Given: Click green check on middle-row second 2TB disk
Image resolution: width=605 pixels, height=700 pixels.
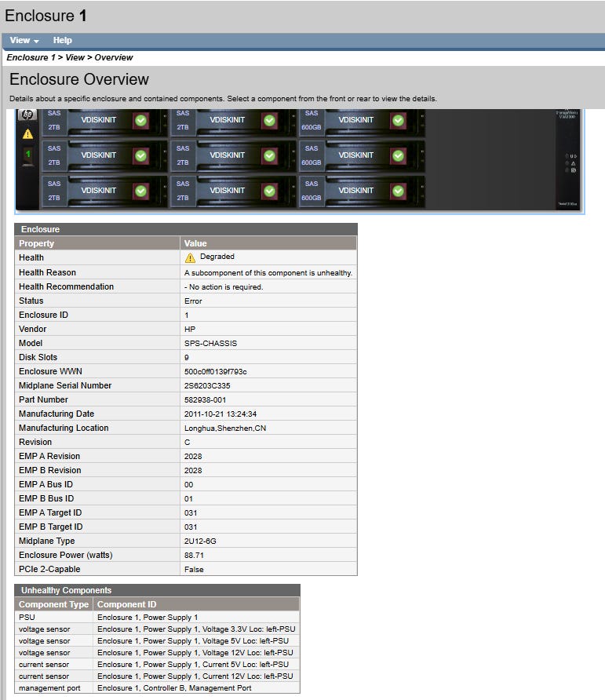Looking at the screenshot, I should click(269, 155).
